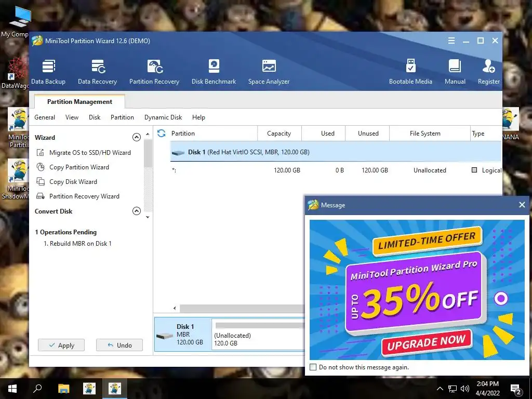Click the Apply button
Screen dimensions: 532x399
click(x=61, y=345)
